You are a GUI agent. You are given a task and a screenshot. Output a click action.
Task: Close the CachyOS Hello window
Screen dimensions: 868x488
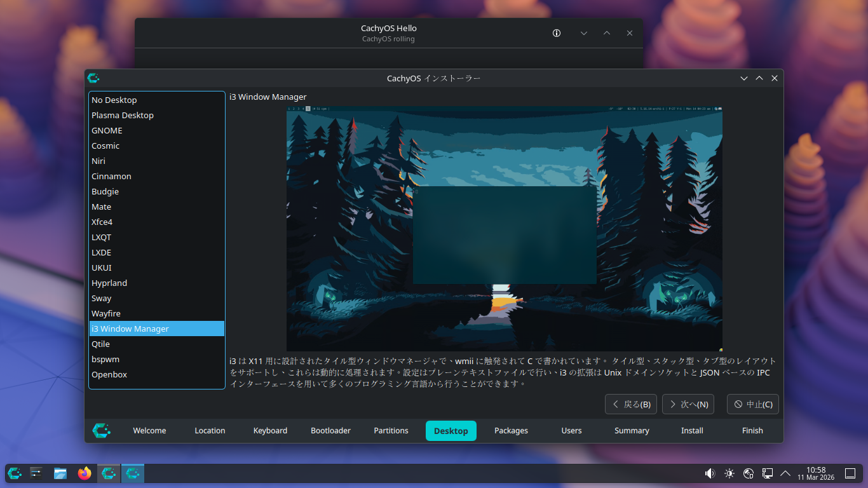(630, 33)
